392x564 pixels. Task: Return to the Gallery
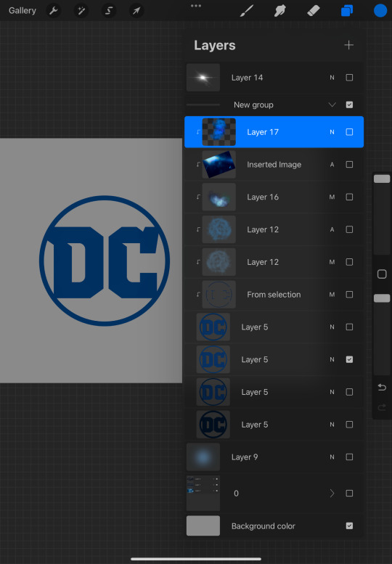pos(23,11)
